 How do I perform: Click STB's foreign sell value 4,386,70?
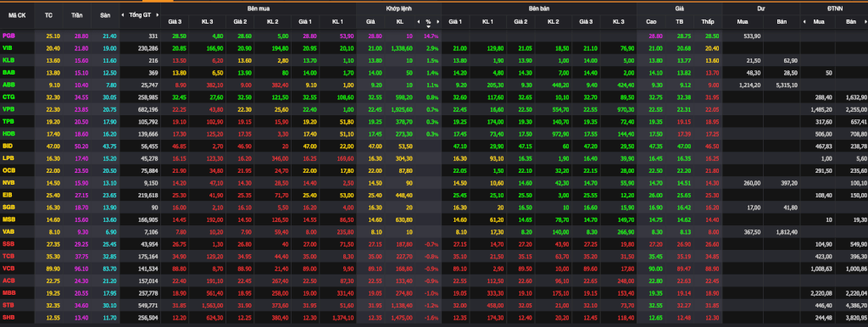click(x=857, y=305)
